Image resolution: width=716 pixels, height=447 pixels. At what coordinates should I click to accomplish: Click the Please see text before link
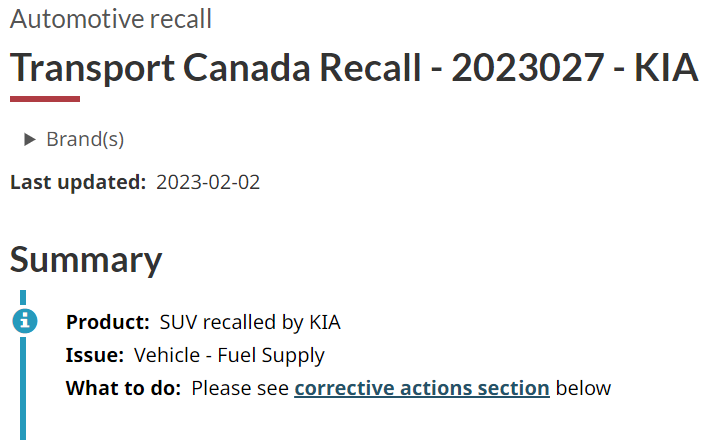pos(240,389)
